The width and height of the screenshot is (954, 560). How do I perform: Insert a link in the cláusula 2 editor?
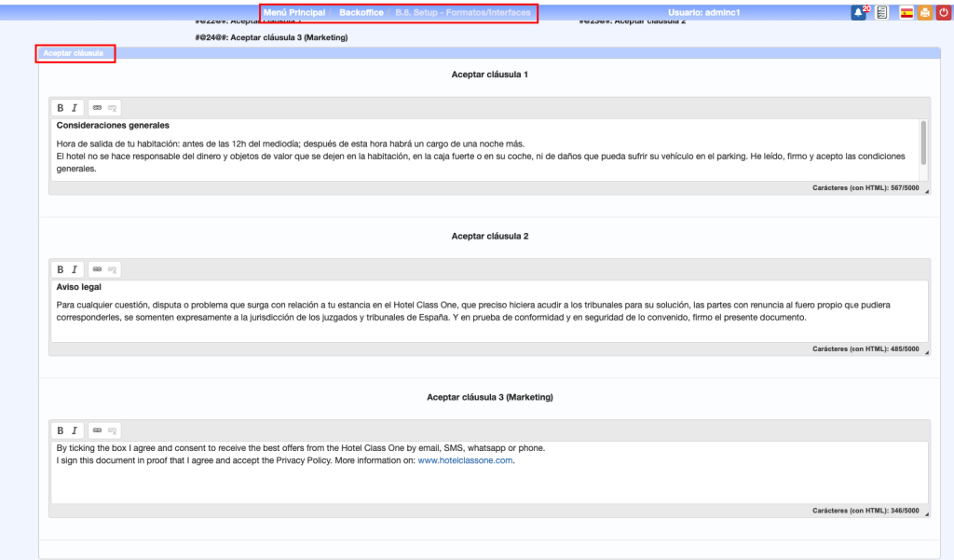pyautogui.click(x=97, y=270)
